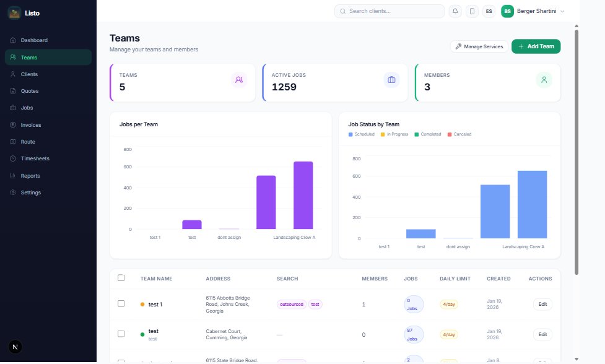Viewport: 605px width, 364px height.
Task: Click the page vertical scrollbar
Action: click(577, 152)
